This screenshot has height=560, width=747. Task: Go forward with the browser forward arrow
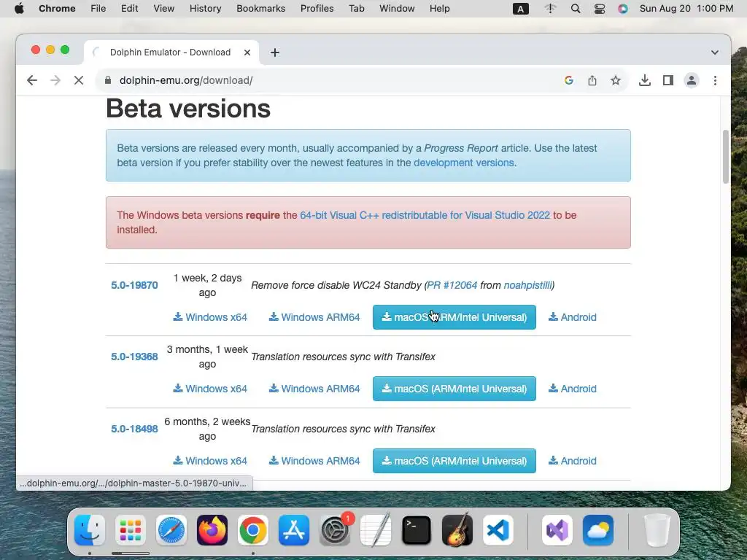click(x=55, y=80)
